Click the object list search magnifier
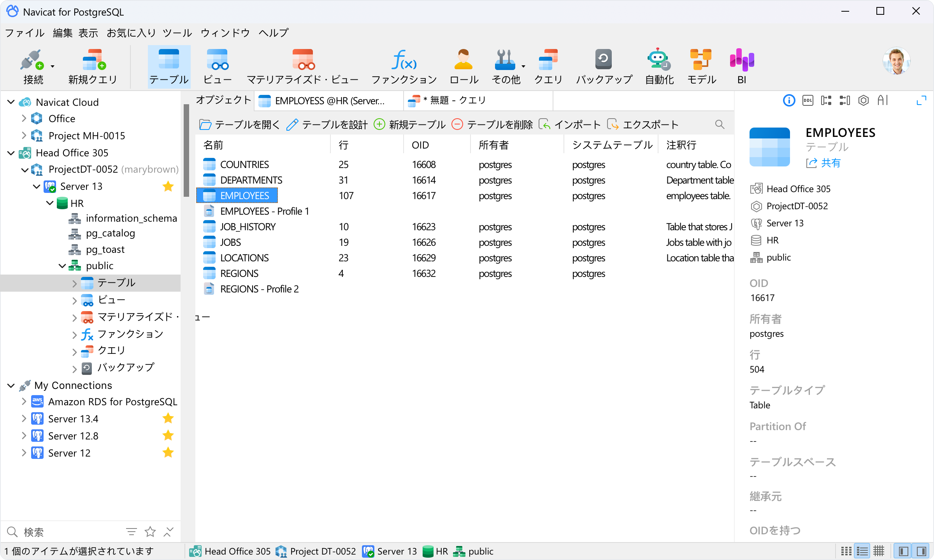The height and width of the screenshot is (560, 934). click(x=720, y=124)
